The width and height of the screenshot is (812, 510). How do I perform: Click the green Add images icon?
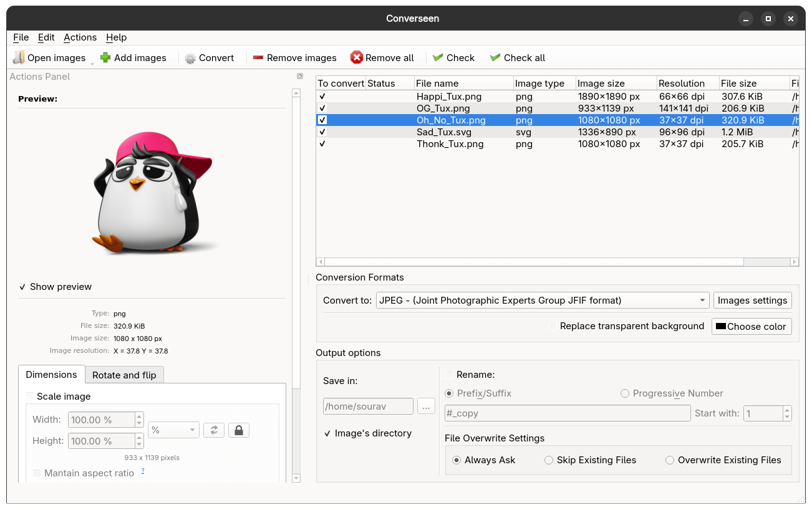pos(105,57)
